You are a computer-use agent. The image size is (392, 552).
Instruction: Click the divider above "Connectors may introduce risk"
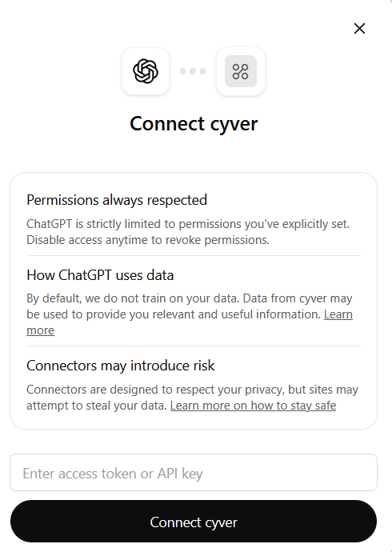point(194,346)
